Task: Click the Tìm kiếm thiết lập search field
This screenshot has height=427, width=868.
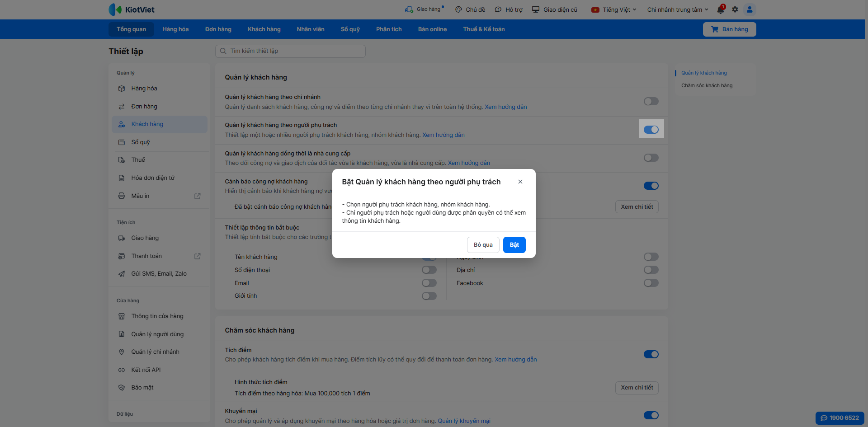Action: [290, 51]
